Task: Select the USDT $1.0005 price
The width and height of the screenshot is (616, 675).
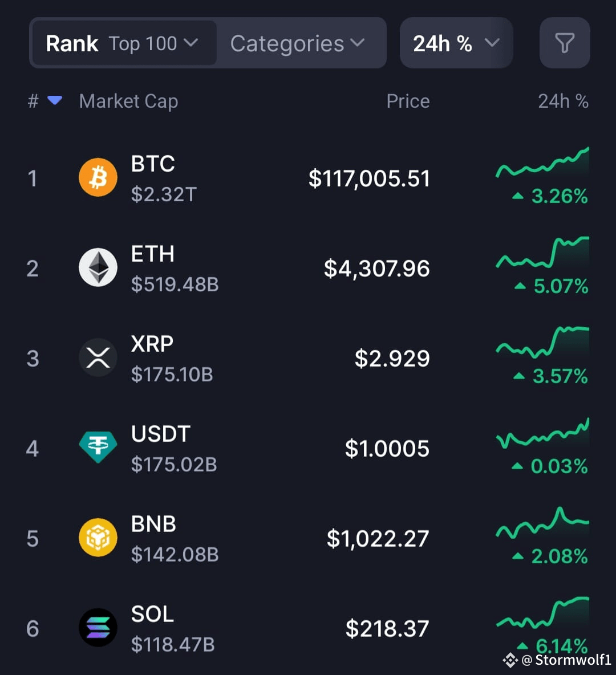Action: (387, 449)
